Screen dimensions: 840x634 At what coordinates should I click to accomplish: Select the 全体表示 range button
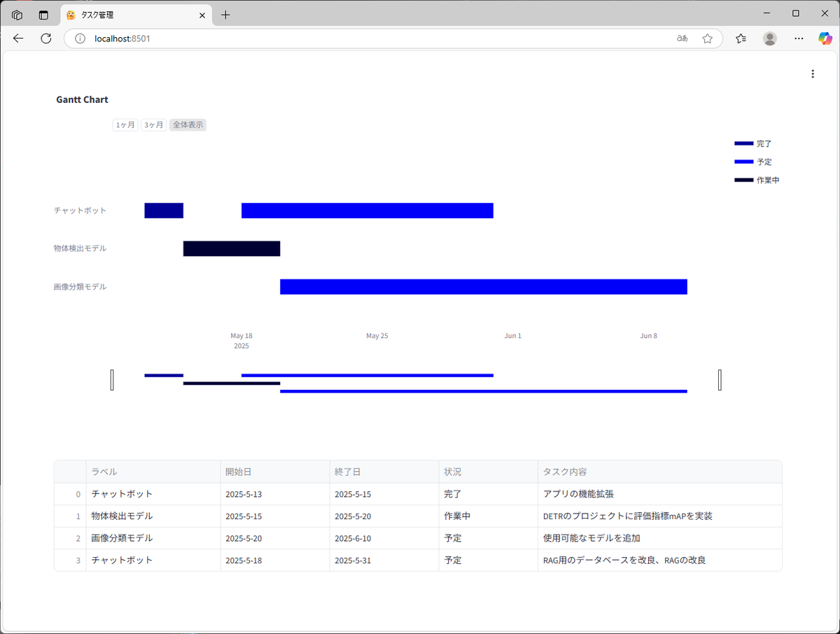tap(188, 125)
